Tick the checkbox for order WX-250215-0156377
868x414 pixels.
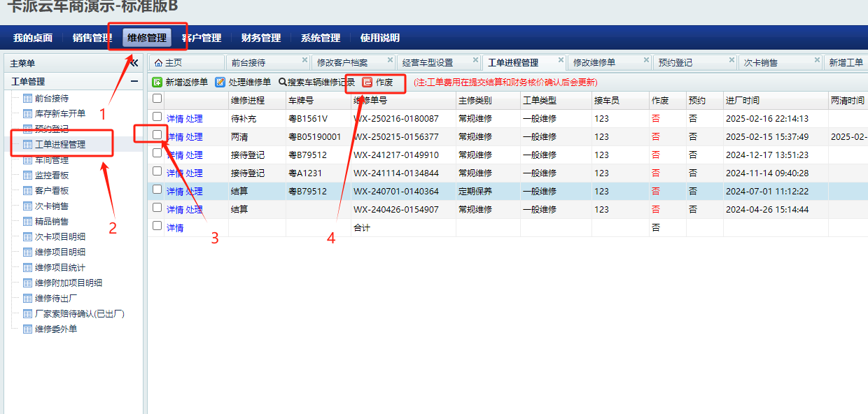pyautogui.click(x=157, y=135)
